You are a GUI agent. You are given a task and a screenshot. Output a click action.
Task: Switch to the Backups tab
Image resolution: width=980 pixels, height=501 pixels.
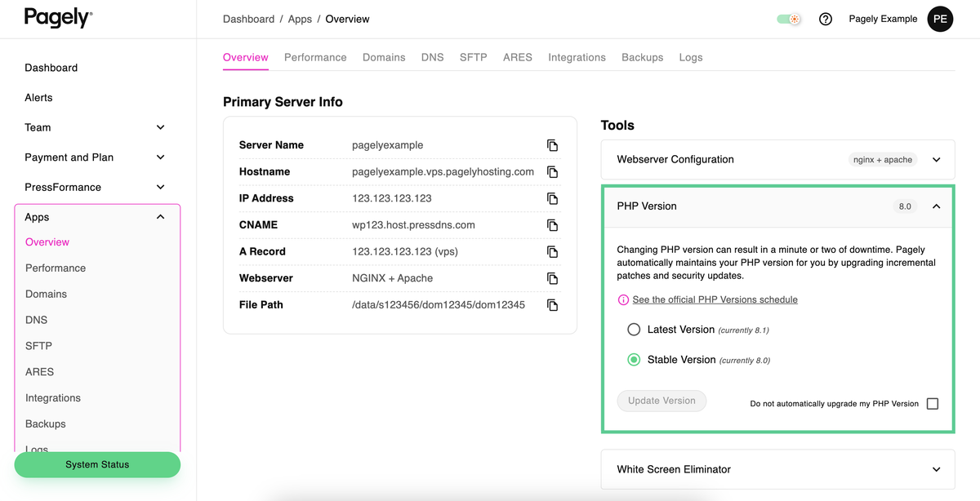[642, 57]
